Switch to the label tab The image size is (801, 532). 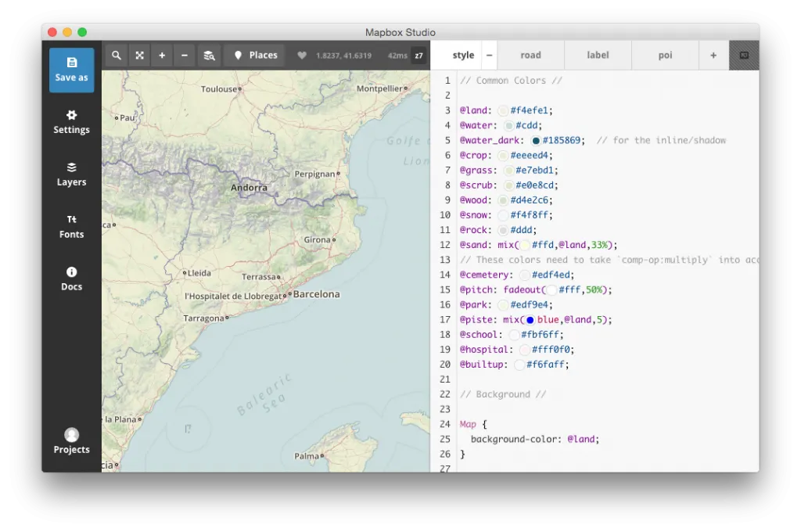click(x=598, y=56)
